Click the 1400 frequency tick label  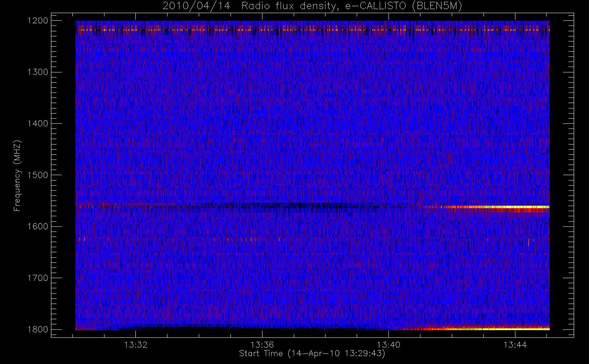[x=38, y=123]
